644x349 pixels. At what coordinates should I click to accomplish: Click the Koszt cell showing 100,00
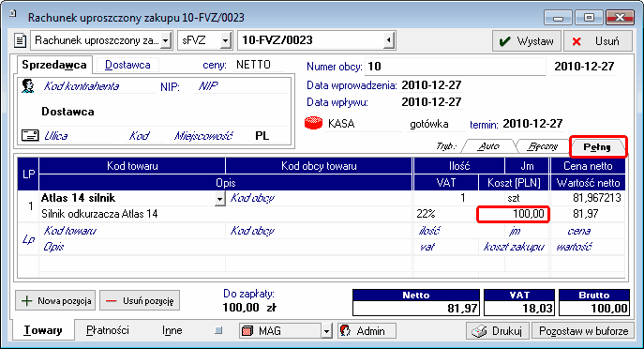point(514,214)
